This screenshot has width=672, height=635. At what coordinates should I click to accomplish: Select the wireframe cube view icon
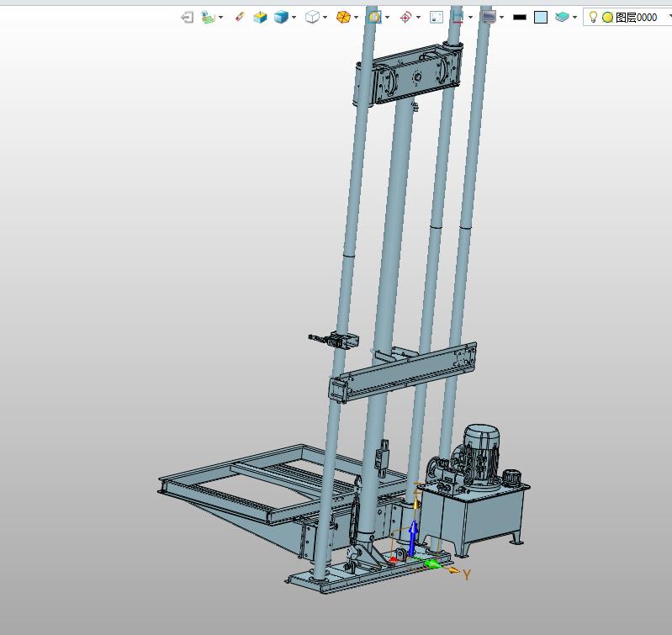(312, 17)
